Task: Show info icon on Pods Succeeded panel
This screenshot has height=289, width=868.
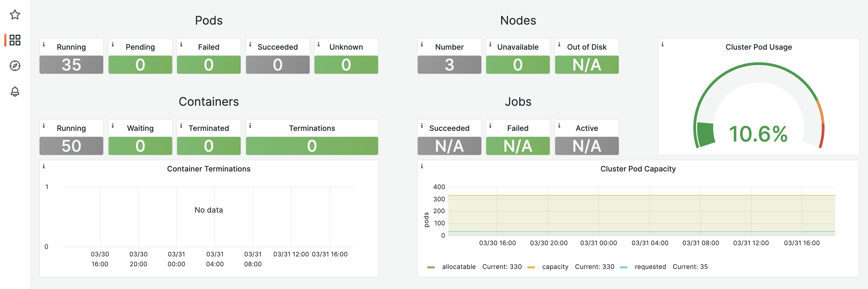Action: [250, 44]
